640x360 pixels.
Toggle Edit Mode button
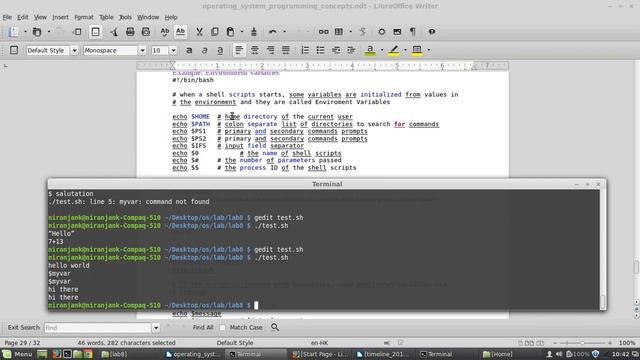pos(96,32)
